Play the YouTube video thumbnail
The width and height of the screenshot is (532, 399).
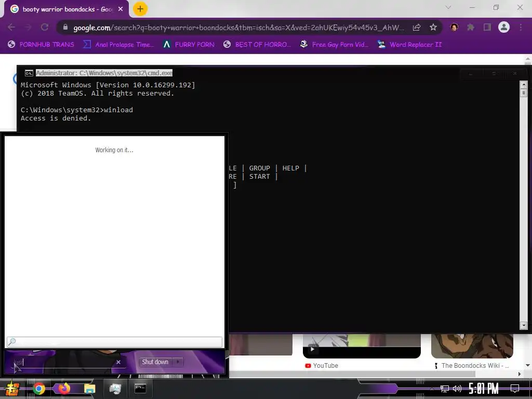click(362, 346)
